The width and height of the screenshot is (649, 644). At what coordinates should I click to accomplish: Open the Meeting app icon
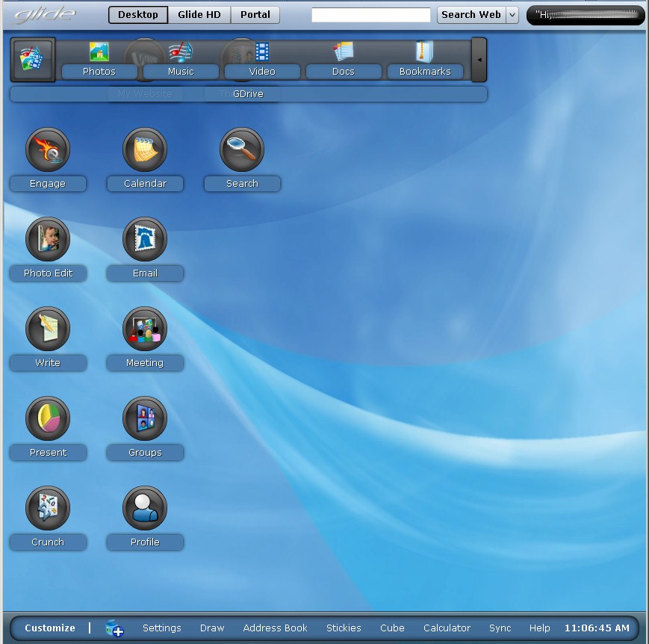tap(145, 329)
